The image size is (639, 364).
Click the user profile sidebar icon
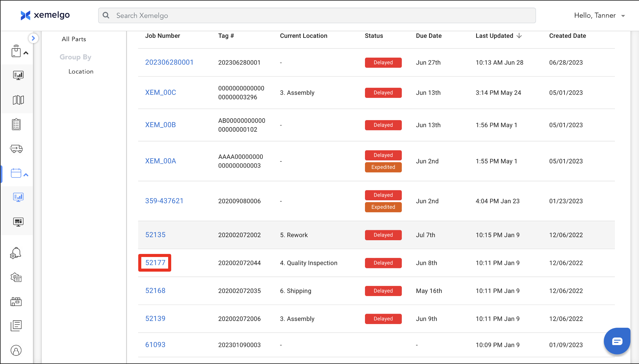coord(16,351)
